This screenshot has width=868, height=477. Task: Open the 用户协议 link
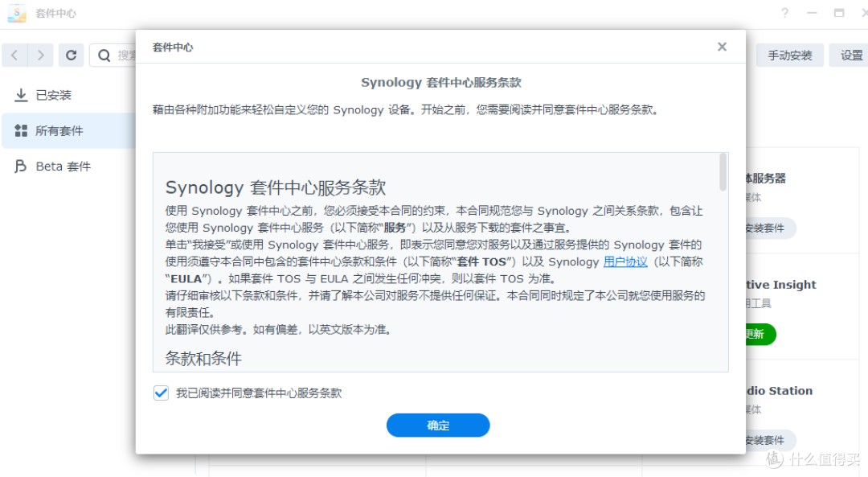click(x=625, y=261)
